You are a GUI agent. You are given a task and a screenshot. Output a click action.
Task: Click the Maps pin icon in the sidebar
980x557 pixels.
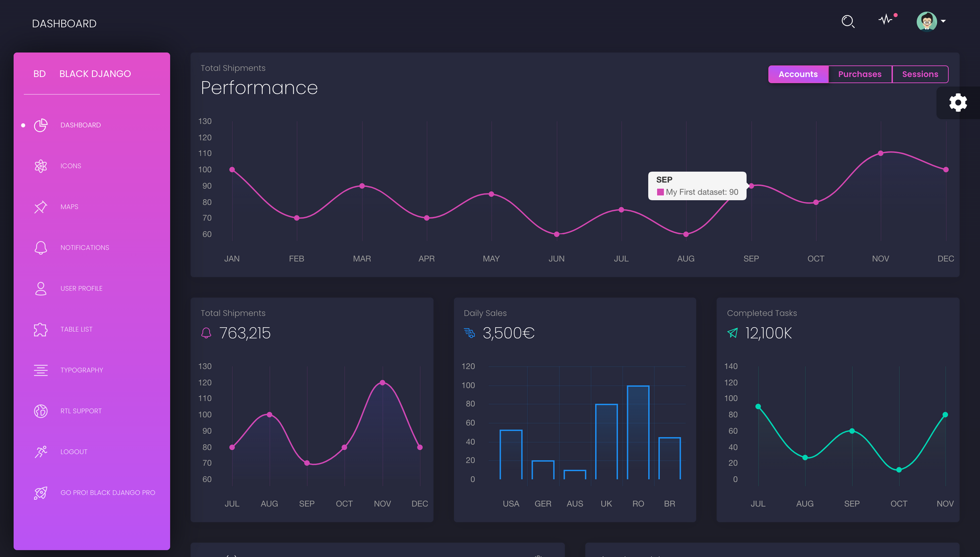tap(40, 207)
